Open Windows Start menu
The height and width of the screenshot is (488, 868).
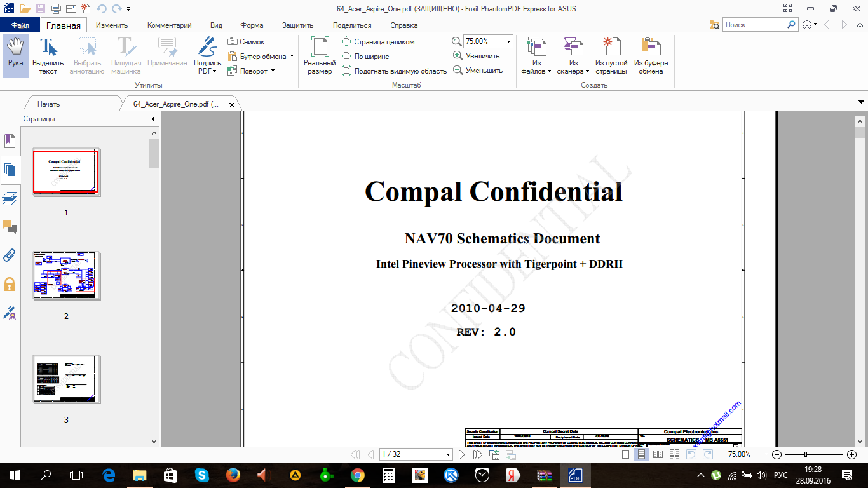15,475
